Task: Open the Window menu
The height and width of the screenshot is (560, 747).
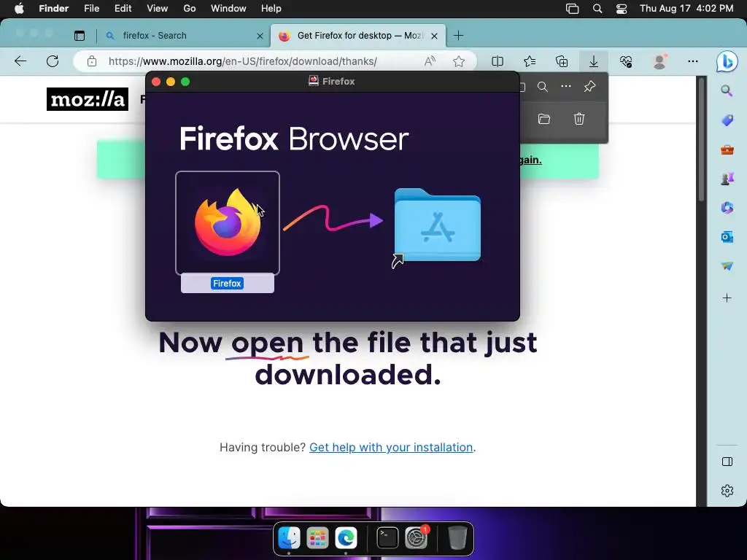Action: [228, 9]
